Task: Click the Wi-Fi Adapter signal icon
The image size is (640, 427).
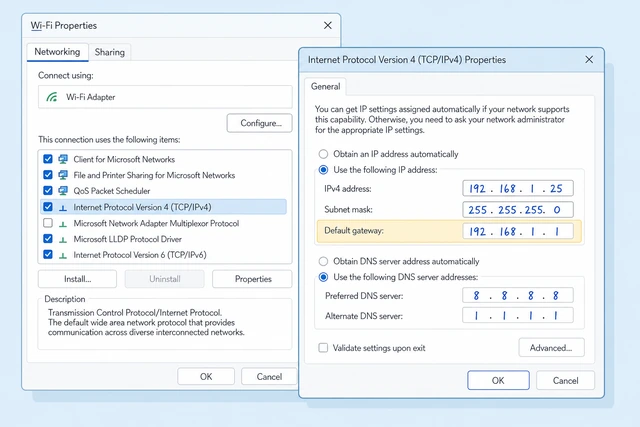Action: tap(51, 97)
